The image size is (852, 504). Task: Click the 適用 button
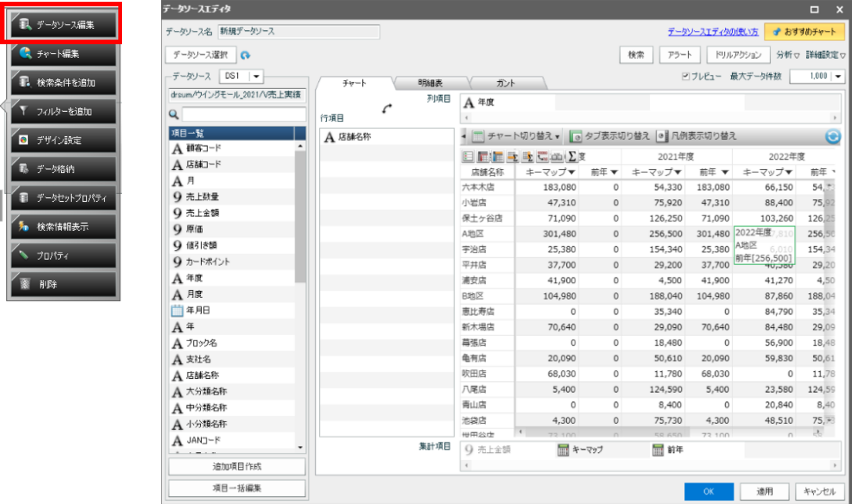point(765,492)
